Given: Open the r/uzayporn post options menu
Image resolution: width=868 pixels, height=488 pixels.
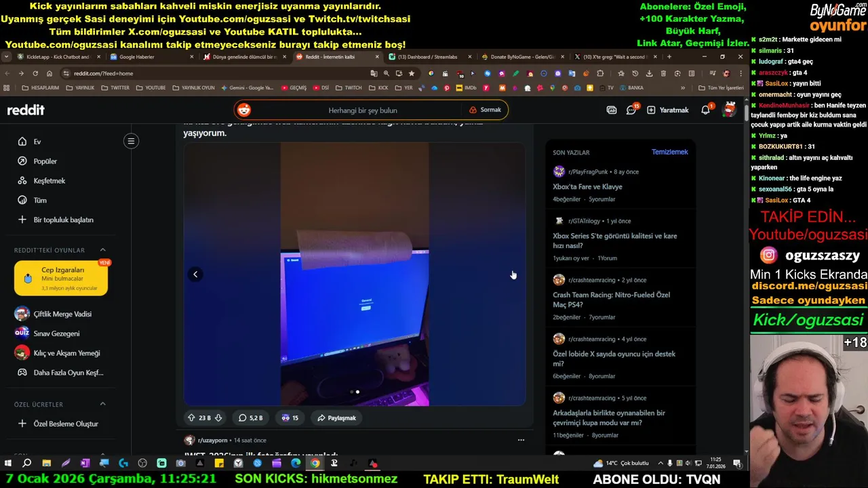Looking at the screenshot, I should (521, 440).
